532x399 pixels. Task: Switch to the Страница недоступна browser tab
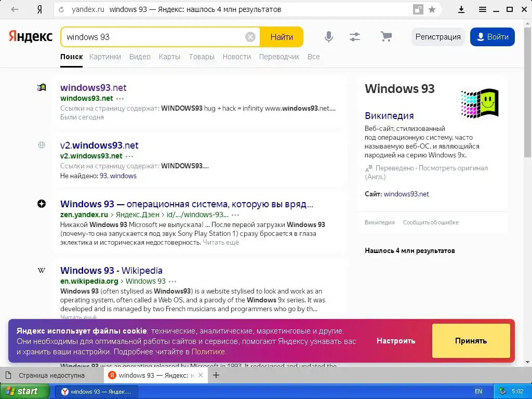pyautogui.click(x=51, y=375)
